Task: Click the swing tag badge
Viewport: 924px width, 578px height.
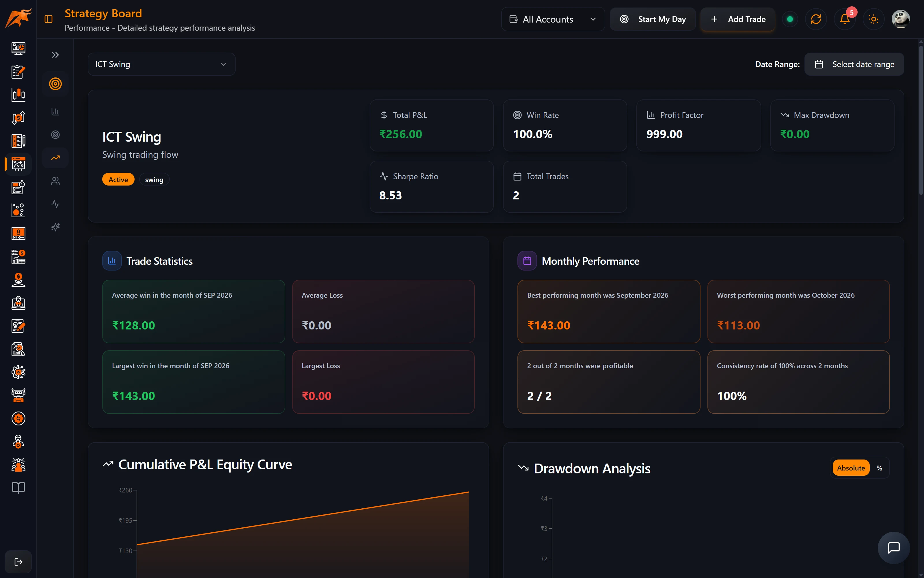Action: point(154,180)
